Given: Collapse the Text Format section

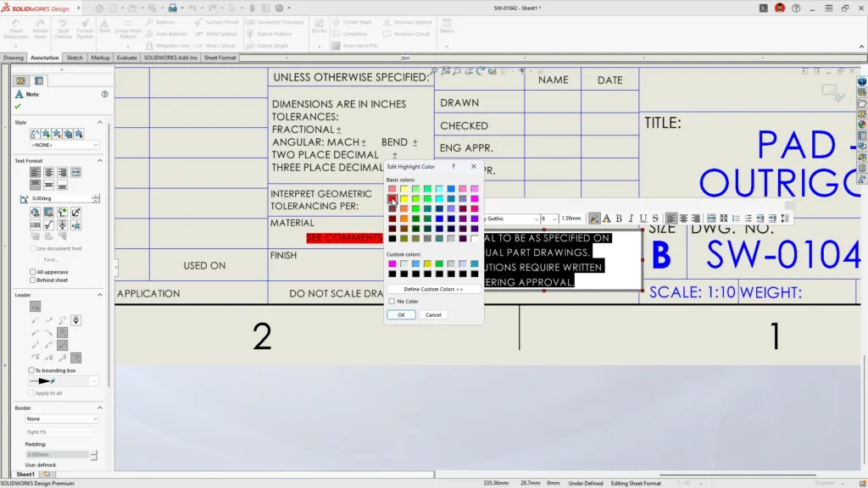Looking at the screenshot, I should pos(100,160).
